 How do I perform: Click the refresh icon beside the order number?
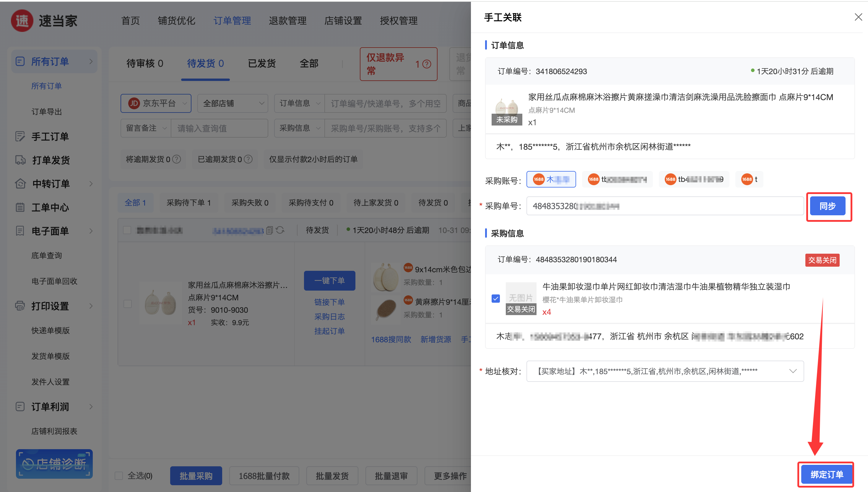pyautogui.click(x=280, y=230)
